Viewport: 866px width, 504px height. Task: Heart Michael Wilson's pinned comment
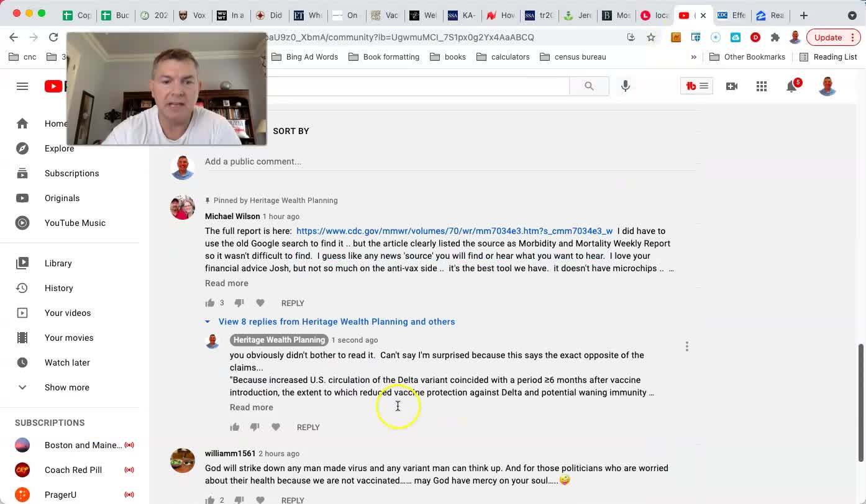[260, 303]
